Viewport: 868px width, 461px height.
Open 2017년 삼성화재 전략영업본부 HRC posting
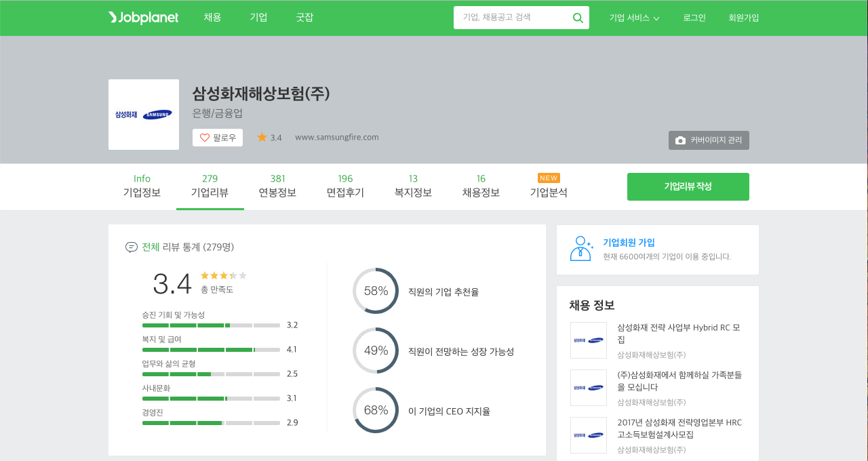(679, 428)
